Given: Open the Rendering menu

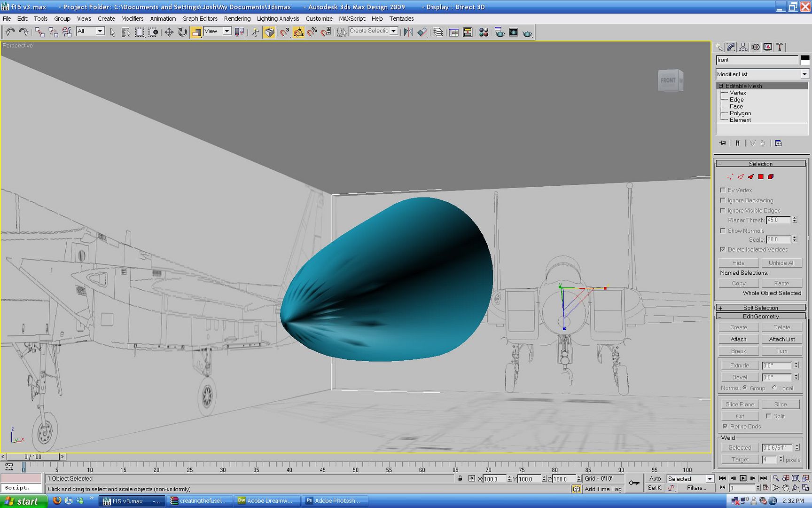Looking at the screenshot, I should (237, 19).
